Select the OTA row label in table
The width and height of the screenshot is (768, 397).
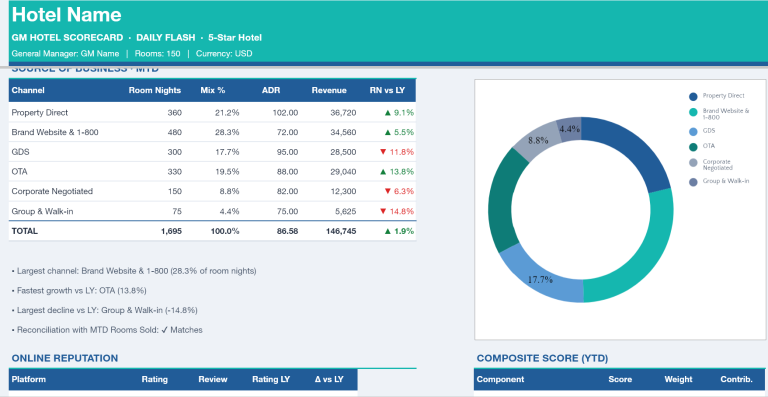tap(20, 172)
